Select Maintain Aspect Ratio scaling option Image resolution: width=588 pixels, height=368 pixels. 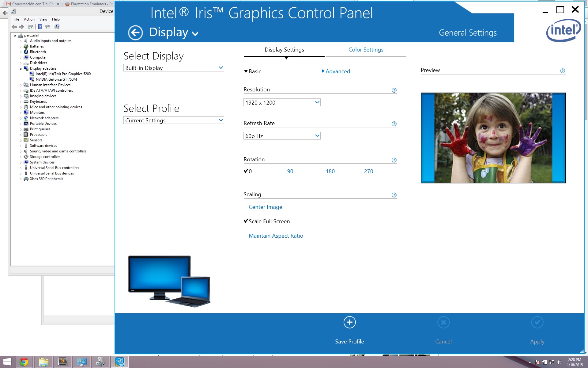276,236
